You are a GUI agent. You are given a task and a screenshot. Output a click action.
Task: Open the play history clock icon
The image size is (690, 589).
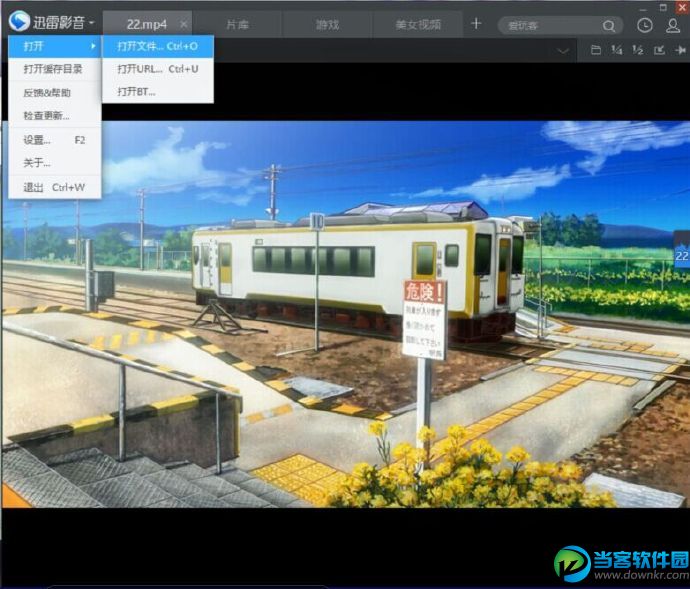pyautogui.click(x=645, y=25)
